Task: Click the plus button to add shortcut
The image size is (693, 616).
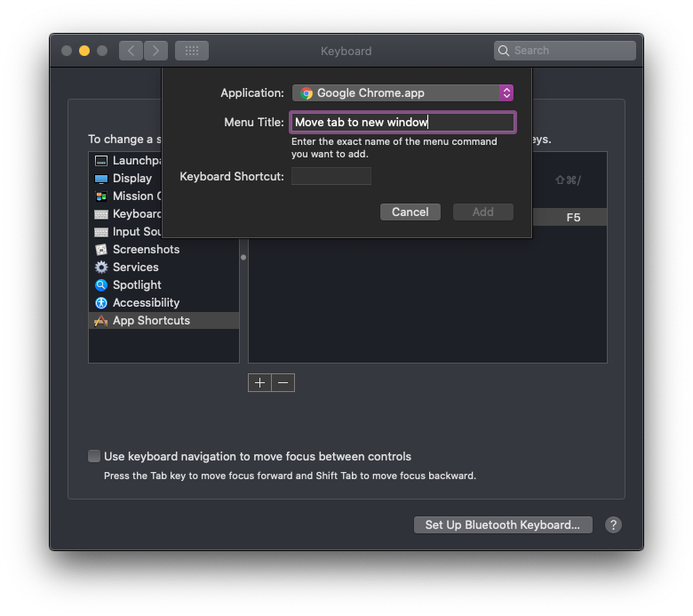Action: click(259, 382)
